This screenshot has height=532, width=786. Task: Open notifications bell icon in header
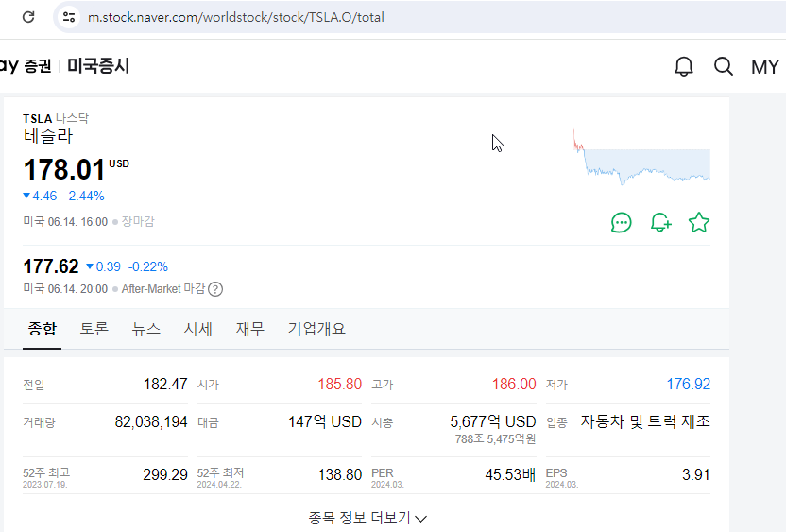pos(684,66)
